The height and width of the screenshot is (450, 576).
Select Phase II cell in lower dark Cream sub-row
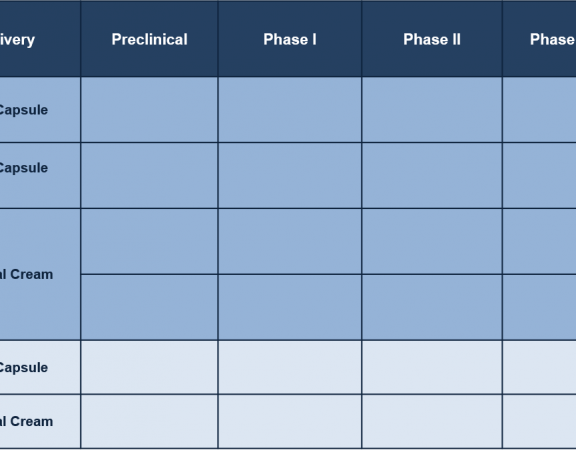tap(432, 307)
